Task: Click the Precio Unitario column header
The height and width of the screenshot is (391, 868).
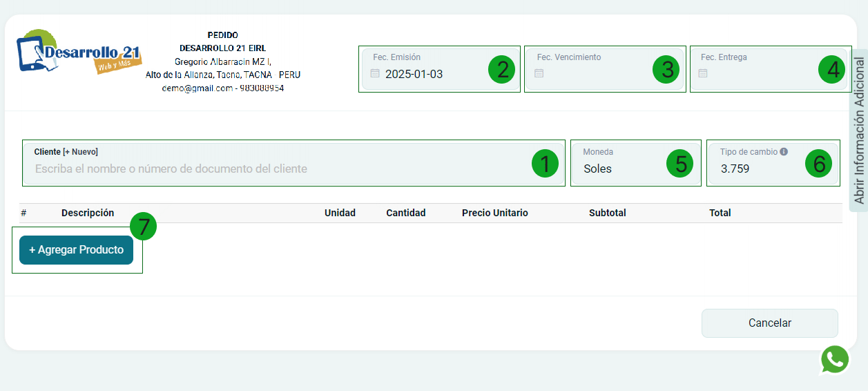Action: click(x=494, y=213)
